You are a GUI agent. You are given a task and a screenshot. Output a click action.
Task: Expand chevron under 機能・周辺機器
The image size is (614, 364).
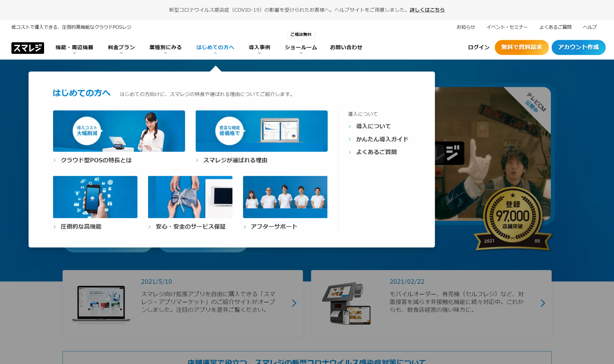[x=74, y=53]
